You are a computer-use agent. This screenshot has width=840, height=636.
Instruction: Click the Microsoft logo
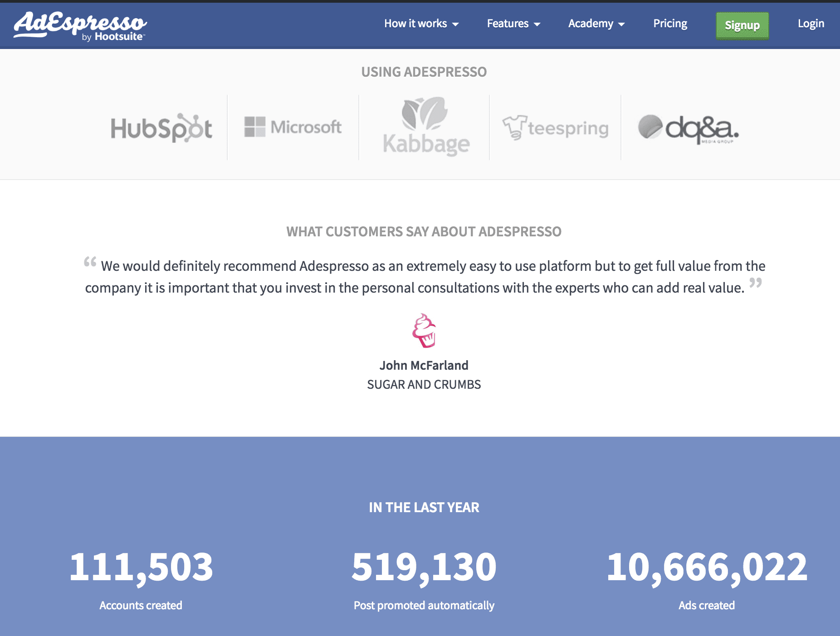pyautogui.click(x=293, y=127)
